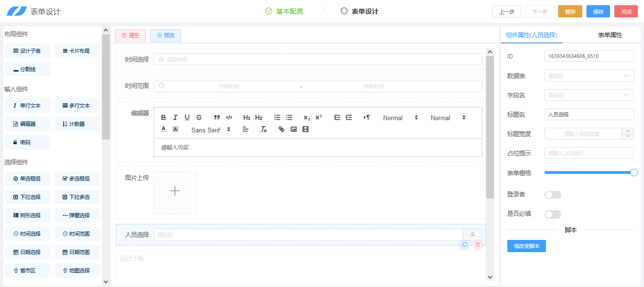Open the 时间选择 time picker field
The width and height of the screenshot is (644, 287).
coord(318,59)
